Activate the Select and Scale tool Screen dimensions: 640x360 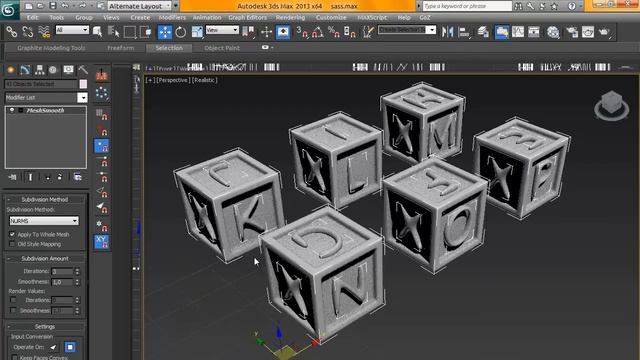click(x=197, y=31)
